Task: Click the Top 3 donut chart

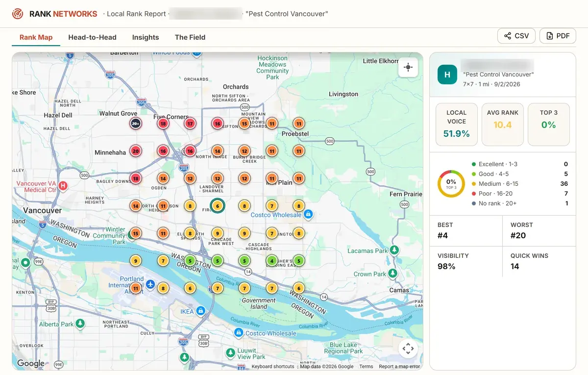Action: pos(451,184)
